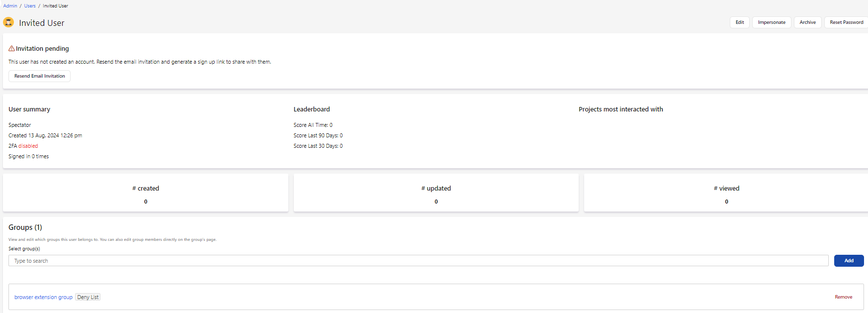Click the '# updated' stat card label
The image size is (868, 313).
pos(436,188)
